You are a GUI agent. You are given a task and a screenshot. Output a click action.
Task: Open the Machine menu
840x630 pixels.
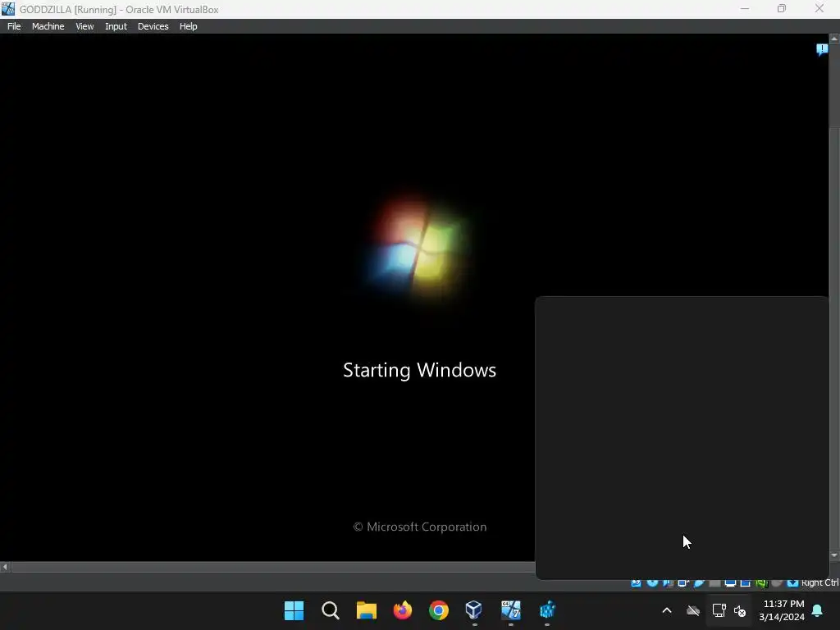click(x=48, y=26)
